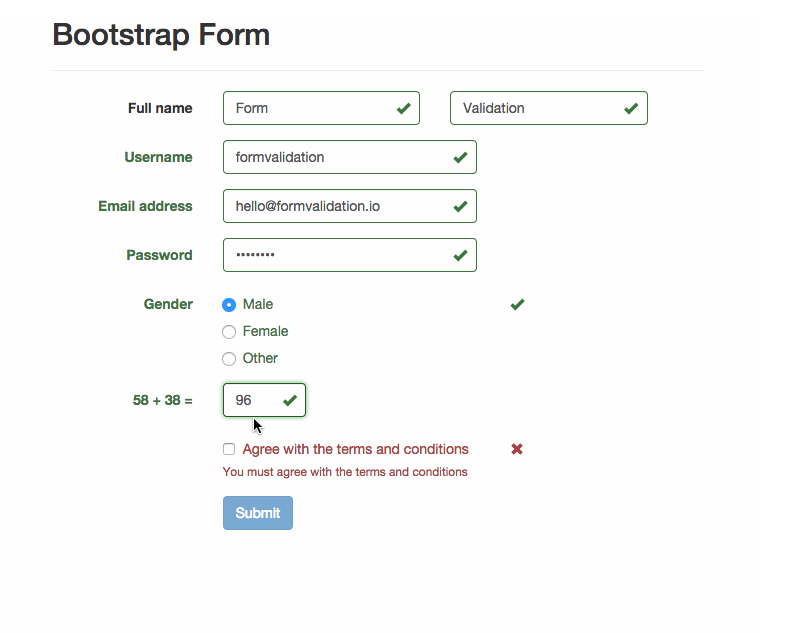Click the checkmark icon in last name field

point(631,108)
